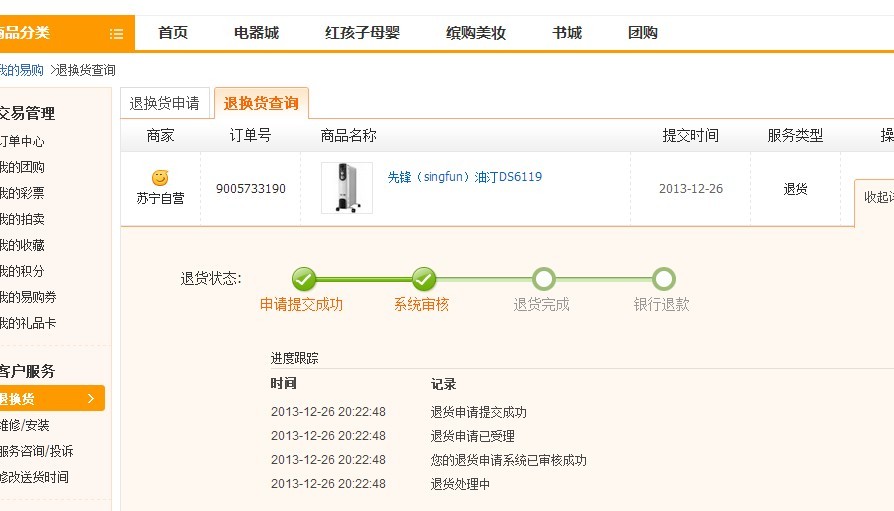Screen dimensions: 894x511
Task: Collapse the return details with 收起 toggle
Action: [878, 197]
